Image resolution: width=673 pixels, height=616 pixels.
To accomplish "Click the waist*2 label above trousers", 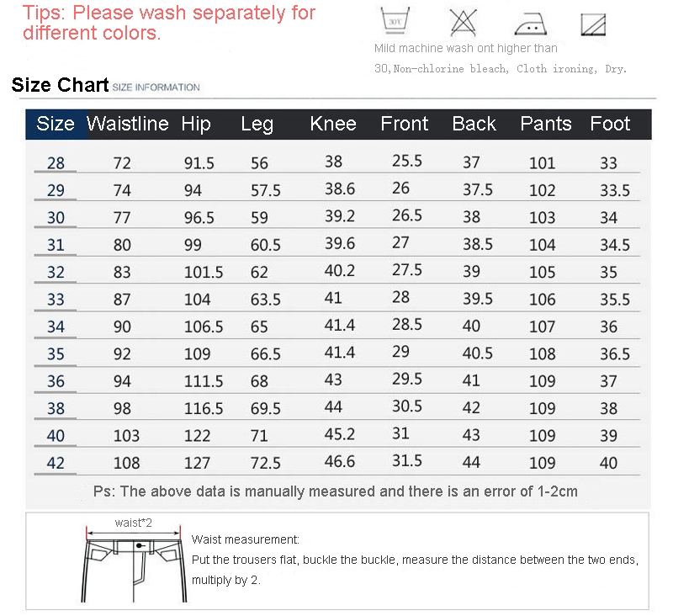I will coord(134,523).
